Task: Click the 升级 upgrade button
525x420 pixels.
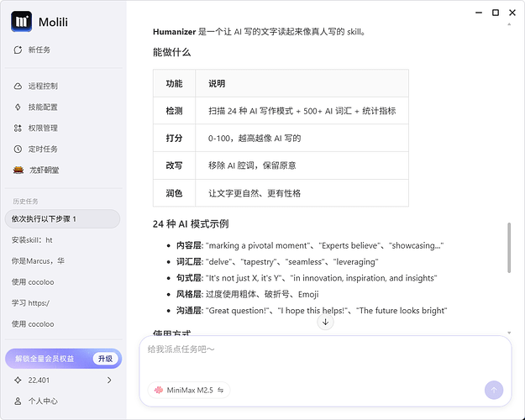Action: [105, 359]
